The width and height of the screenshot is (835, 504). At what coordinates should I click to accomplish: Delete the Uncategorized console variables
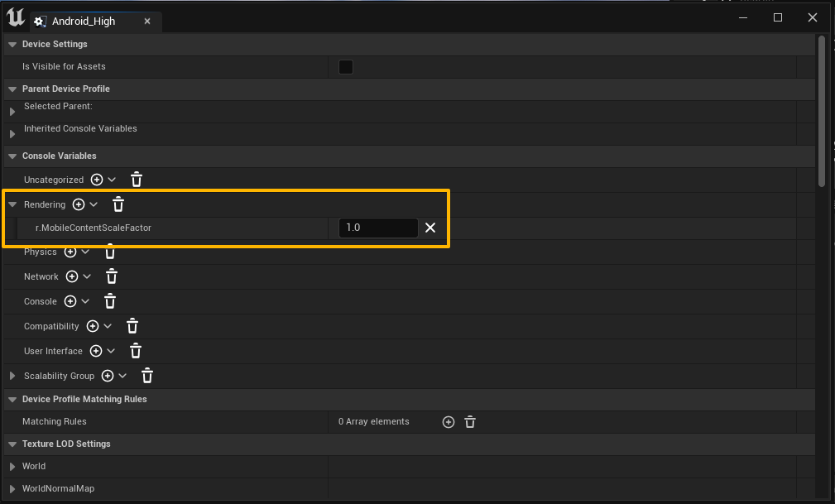pos(137,180)
